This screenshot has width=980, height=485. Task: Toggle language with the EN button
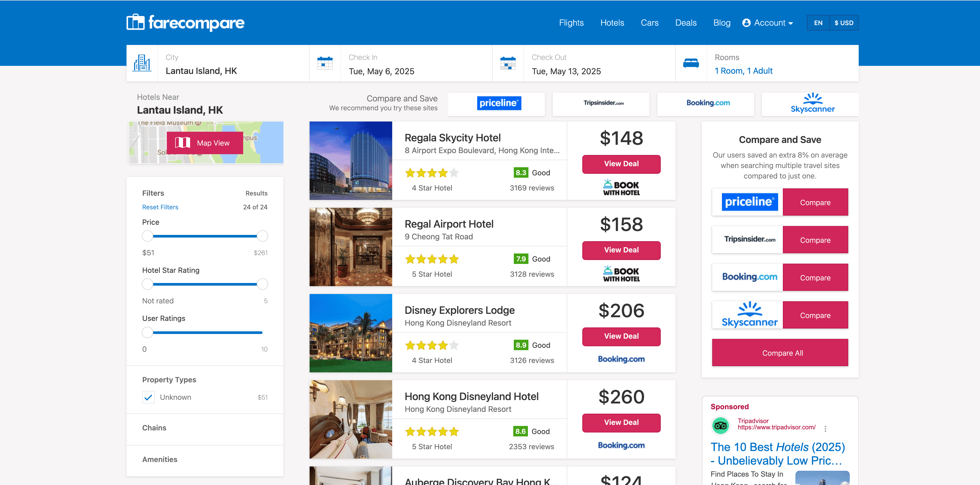click(818, 23)
